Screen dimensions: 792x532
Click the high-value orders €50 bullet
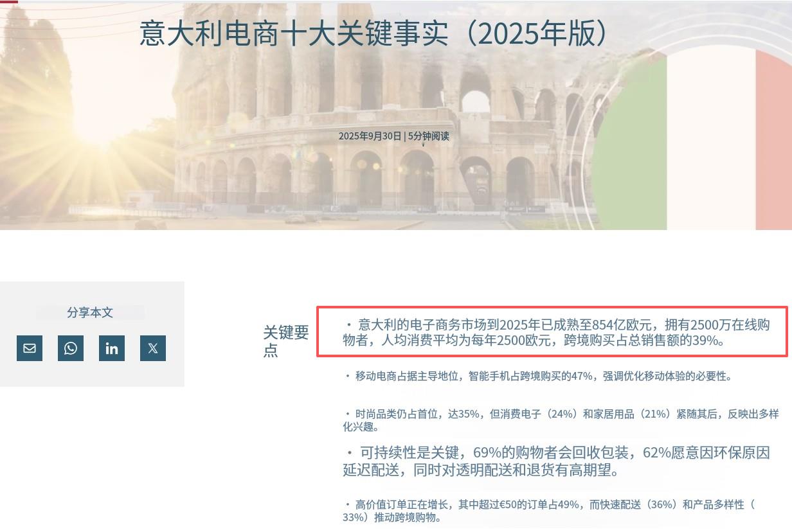coord(549,511)
